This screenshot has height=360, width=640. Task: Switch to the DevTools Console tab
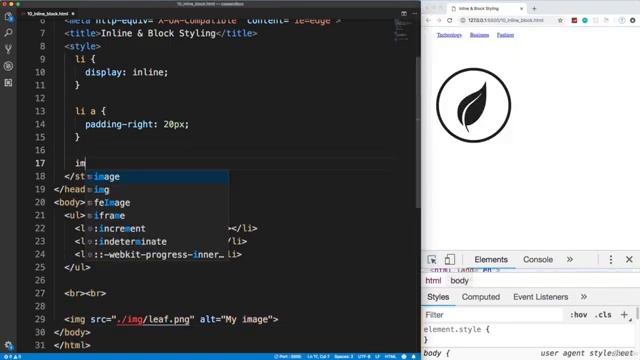[538, 260]
